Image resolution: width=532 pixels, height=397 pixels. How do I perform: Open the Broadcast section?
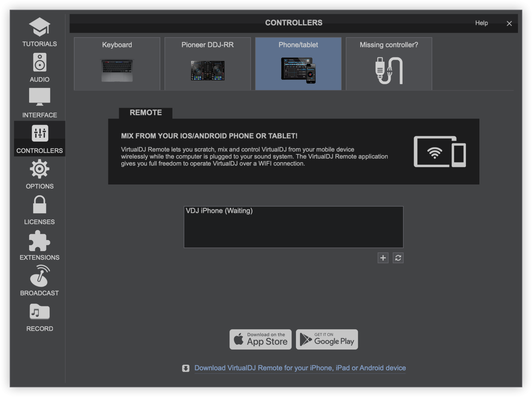(x=39, y=281)
